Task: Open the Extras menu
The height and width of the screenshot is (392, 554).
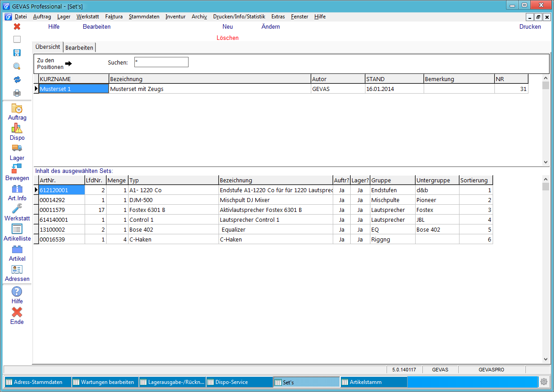Action: pos(278,17)
